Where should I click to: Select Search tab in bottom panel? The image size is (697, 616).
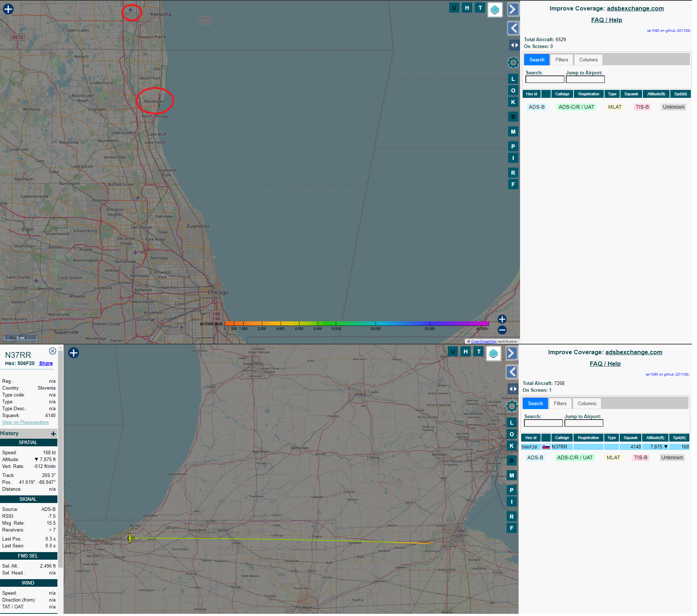point(536,404)
